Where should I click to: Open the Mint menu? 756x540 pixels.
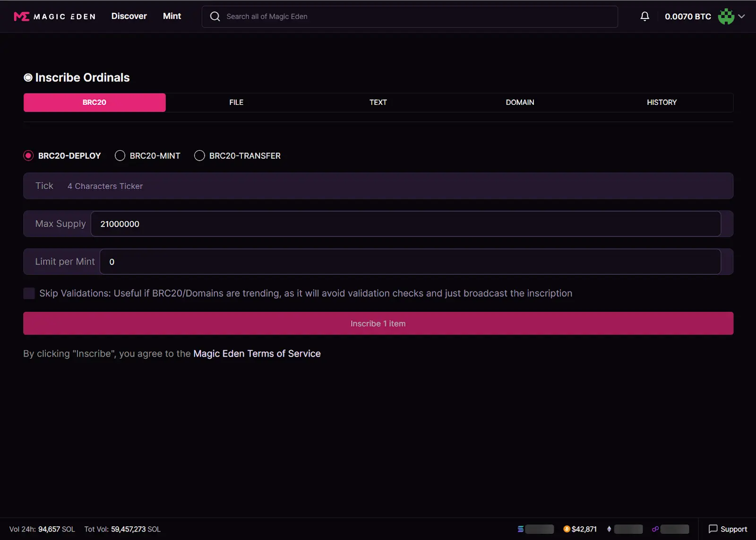(172, 16)
